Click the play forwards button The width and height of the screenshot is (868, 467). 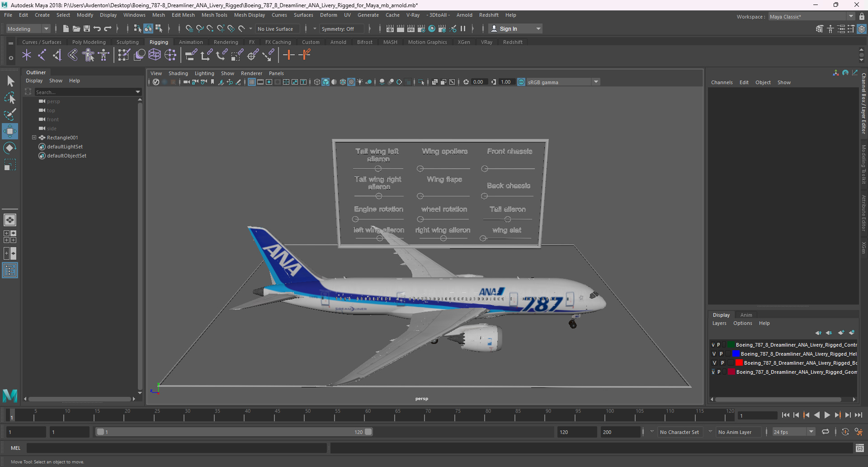[x=827, y=415]
